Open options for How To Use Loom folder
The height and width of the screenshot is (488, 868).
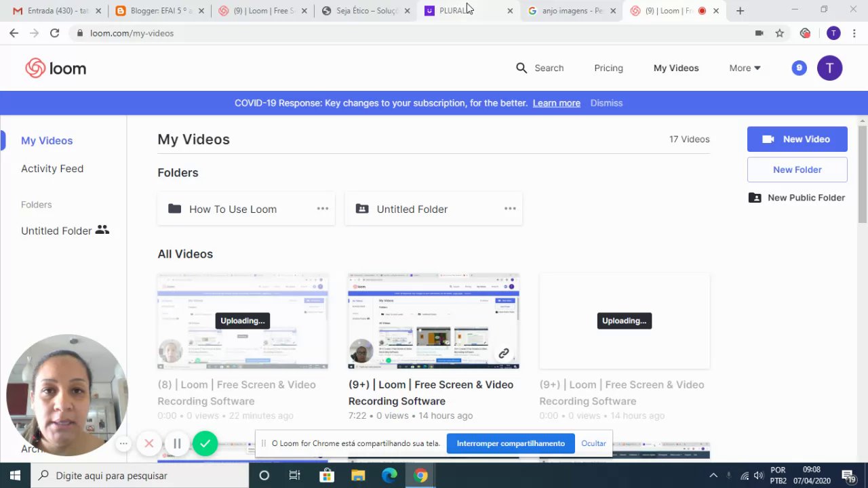pyautogui.click(x=323, y=209)
